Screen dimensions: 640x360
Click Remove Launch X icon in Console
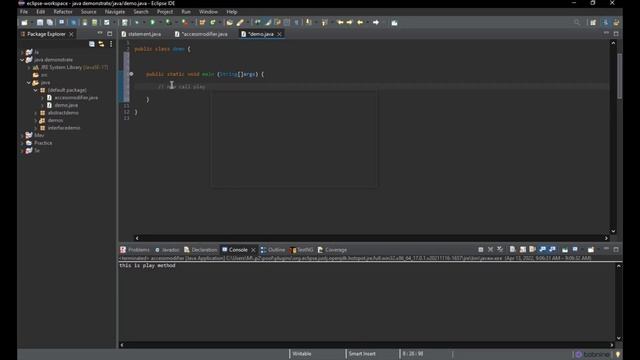click(x=490, y=249)
